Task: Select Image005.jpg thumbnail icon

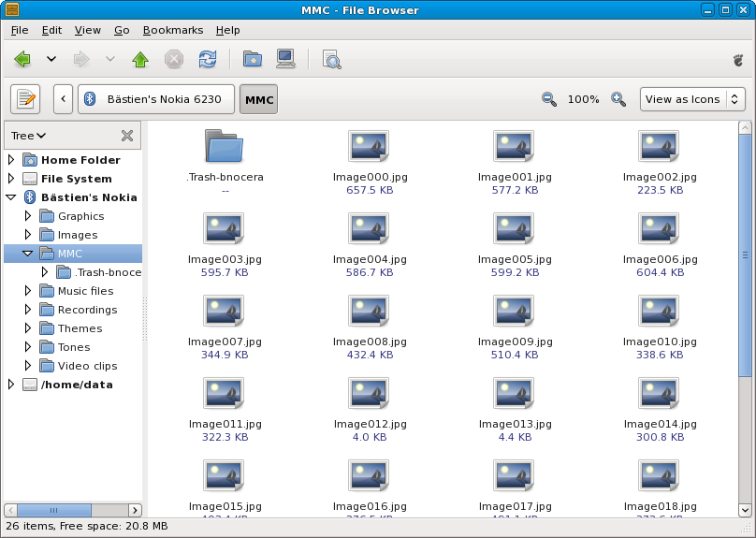Action: (x=514, y=228)
